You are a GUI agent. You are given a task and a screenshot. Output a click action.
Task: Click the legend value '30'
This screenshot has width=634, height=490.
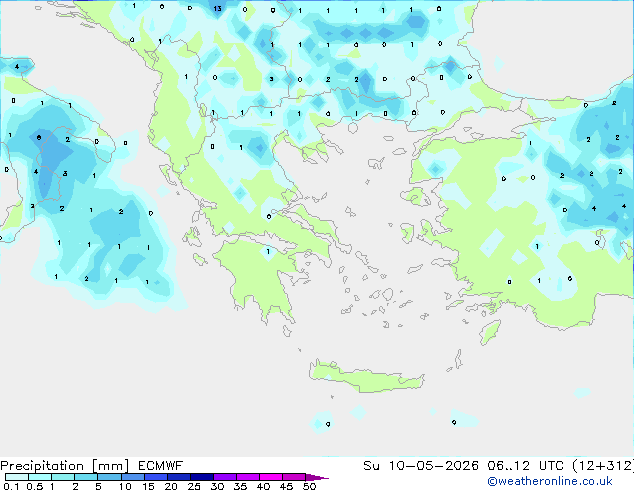[217, 486]
